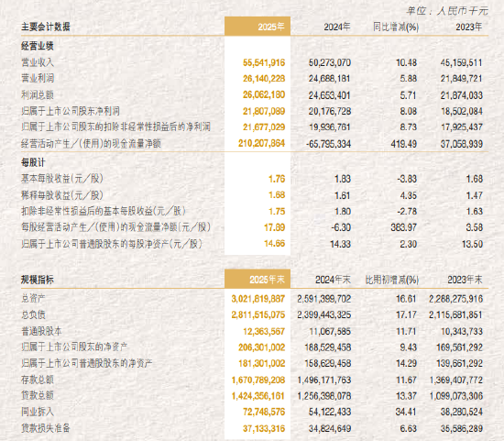Select the 归属于上市公司股东净利润 label
The image size is (504, 441).
[71, 111]
